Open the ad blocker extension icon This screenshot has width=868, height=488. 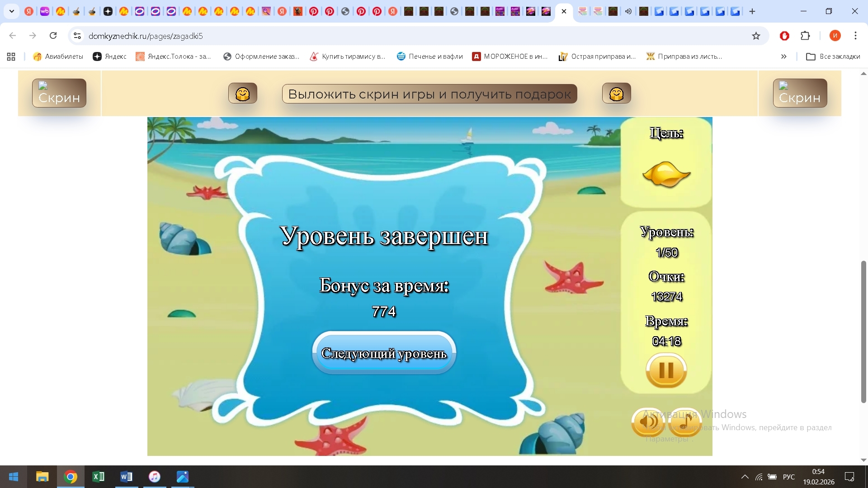point(785,36)
